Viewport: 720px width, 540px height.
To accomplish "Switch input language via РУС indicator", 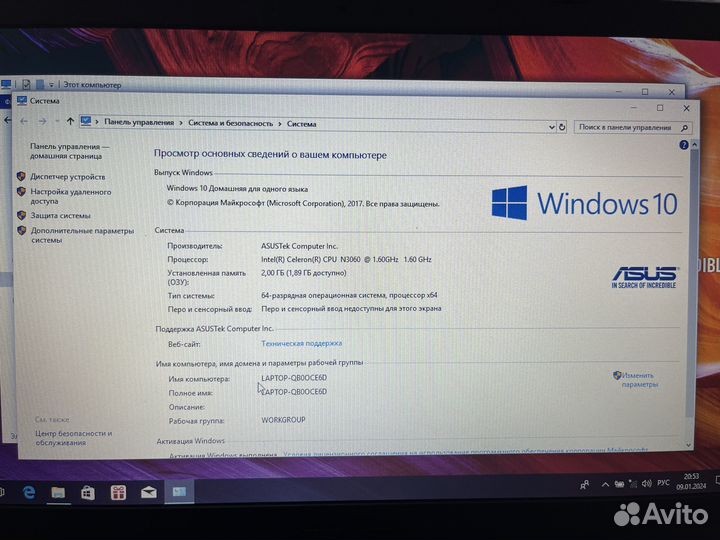I will pos(664,483).
